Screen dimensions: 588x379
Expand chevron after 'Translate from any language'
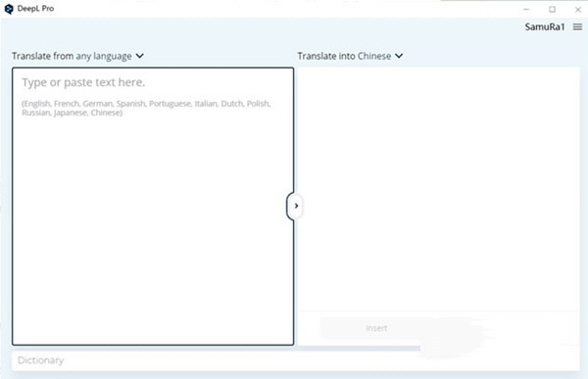[x=139, y=56]
